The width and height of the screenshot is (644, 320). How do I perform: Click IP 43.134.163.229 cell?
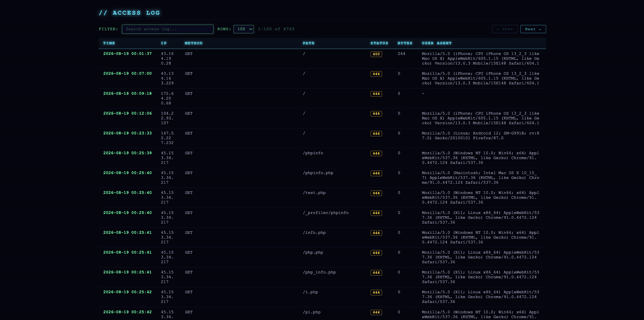(x=167, y=78)
